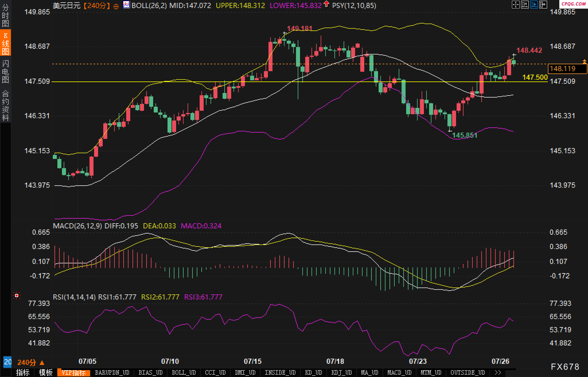
Task: Toggle the crosshair cursor icon
Action: 515,5
